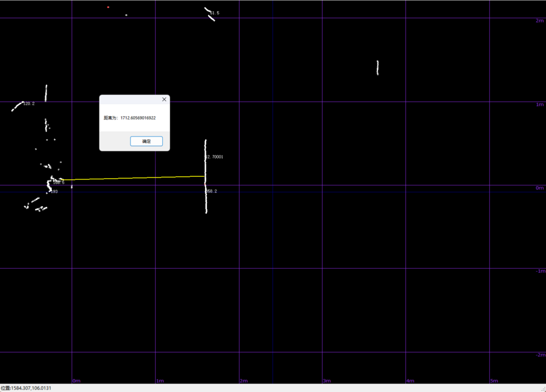Click the 3m label on the horizontal axis

327,381
